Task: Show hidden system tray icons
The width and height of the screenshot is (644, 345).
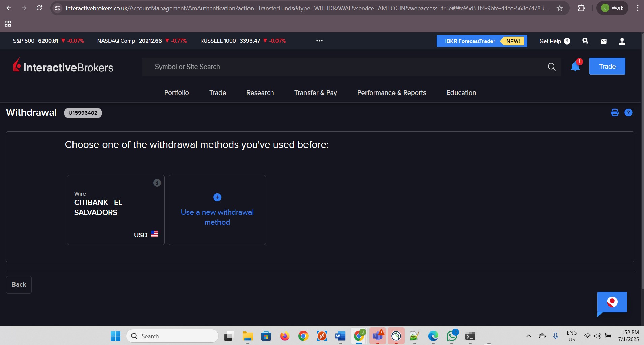Action: [528, 336]
